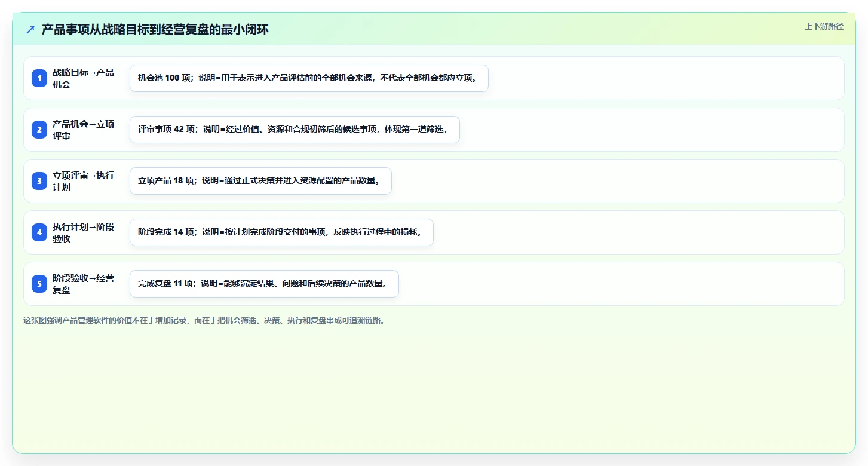868x466 pixels.
Task: Click the 上下游路径 label at top right
Action: point(824,26)
